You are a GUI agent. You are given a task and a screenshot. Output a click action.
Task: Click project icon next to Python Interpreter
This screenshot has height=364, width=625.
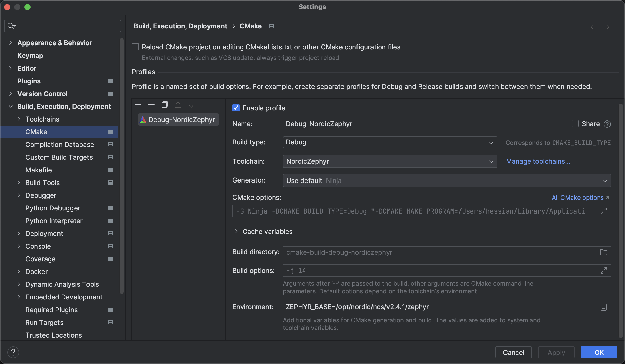point(111,221)
